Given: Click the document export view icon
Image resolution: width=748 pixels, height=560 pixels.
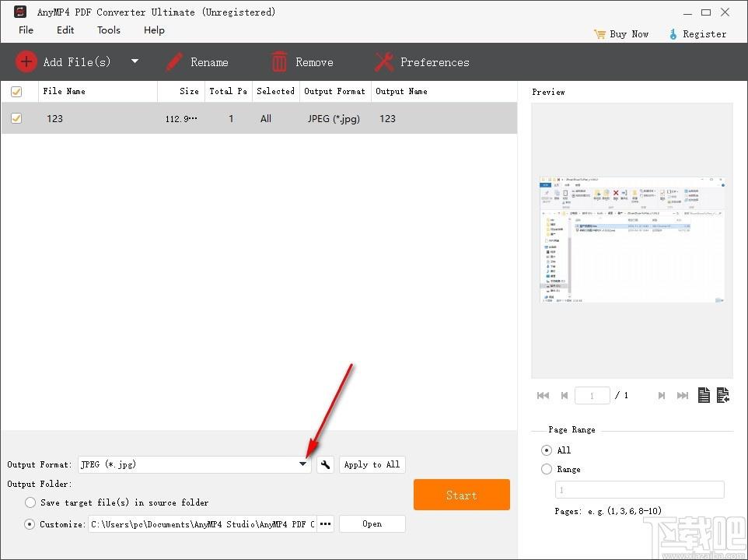Looking at the screenshot, I should coord(722,395).
